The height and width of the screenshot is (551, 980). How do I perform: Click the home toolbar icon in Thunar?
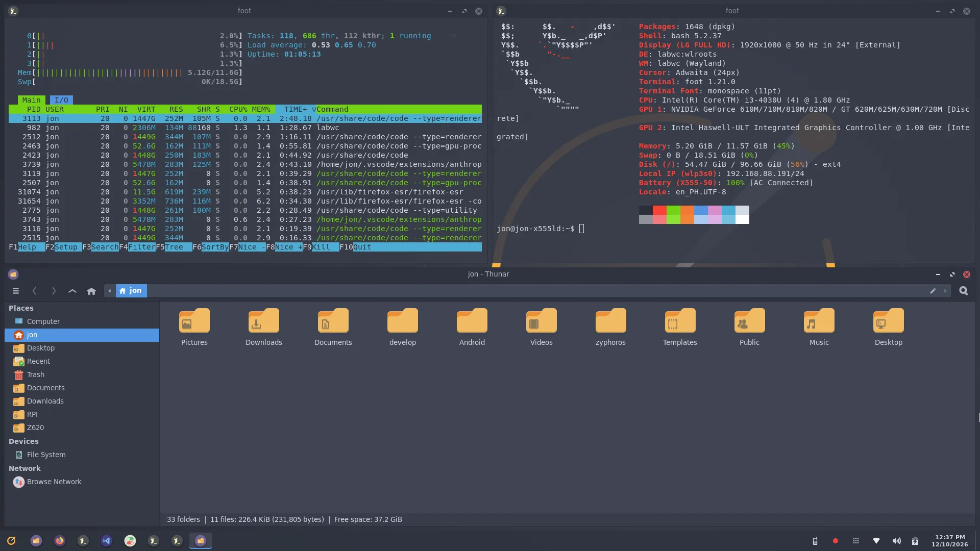91,291
